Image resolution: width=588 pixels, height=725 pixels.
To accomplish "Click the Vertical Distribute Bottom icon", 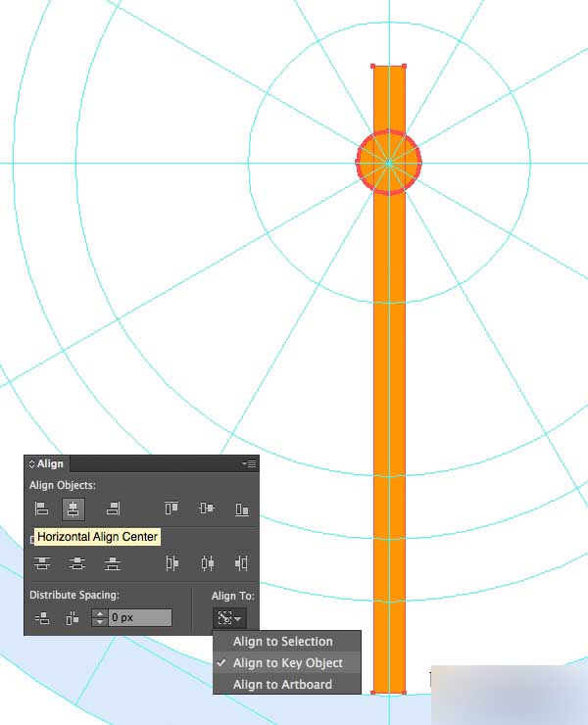I will coord(113,563).
